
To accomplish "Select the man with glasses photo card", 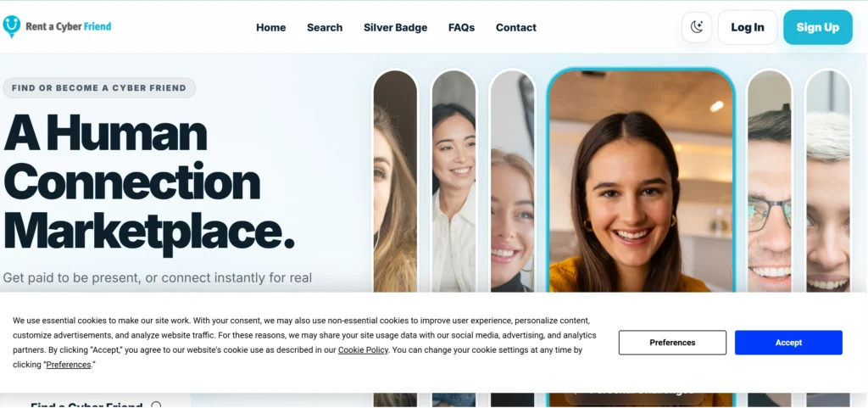I will [770, 181].
